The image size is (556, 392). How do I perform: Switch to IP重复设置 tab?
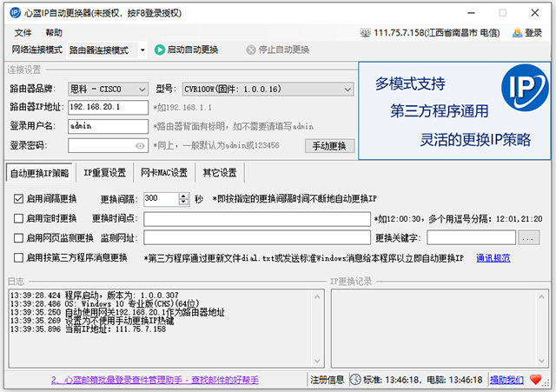[104, 173]
